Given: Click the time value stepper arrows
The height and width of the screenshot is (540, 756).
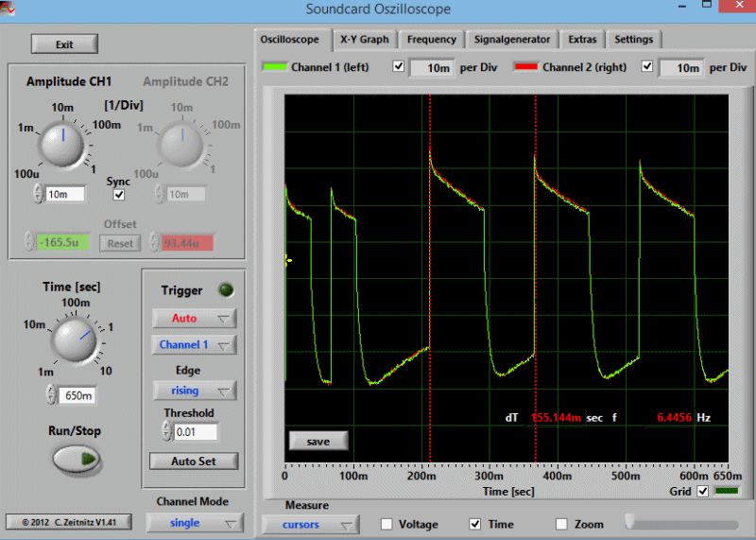Looking at the screenshot, I should [x=51, y=394].
